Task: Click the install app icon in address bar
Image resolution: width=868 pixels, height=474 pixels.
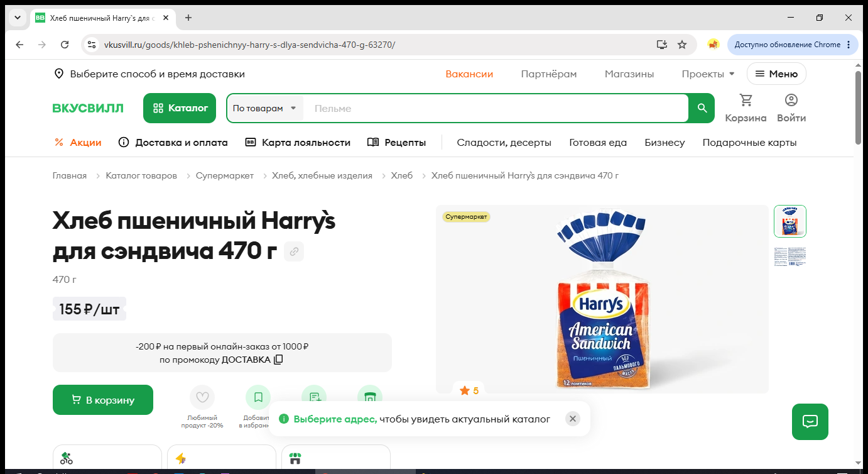Action: pos(661,45)
